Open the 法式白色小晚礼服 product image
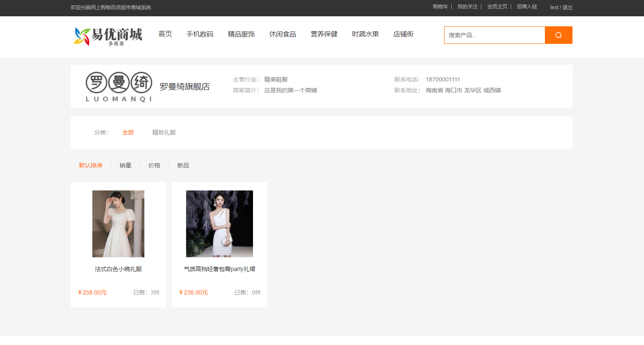The width and height of the screenshot is (644, 345). click(x=118, y=224)
